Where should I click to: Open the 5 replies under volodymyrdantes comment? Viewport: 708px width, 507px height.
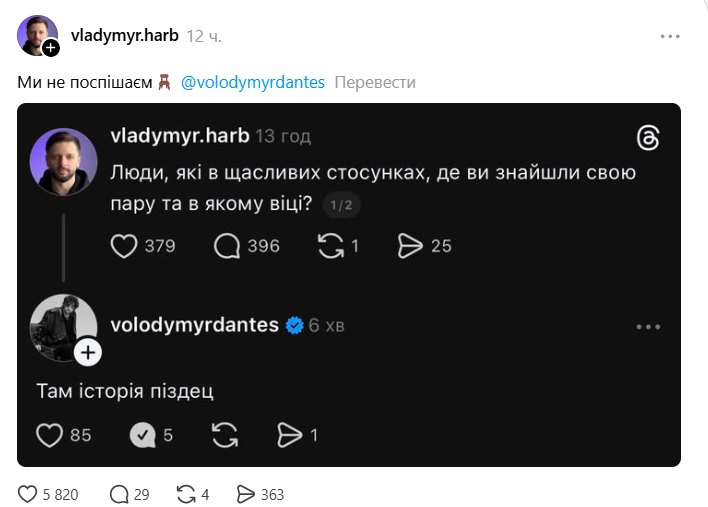144,435
